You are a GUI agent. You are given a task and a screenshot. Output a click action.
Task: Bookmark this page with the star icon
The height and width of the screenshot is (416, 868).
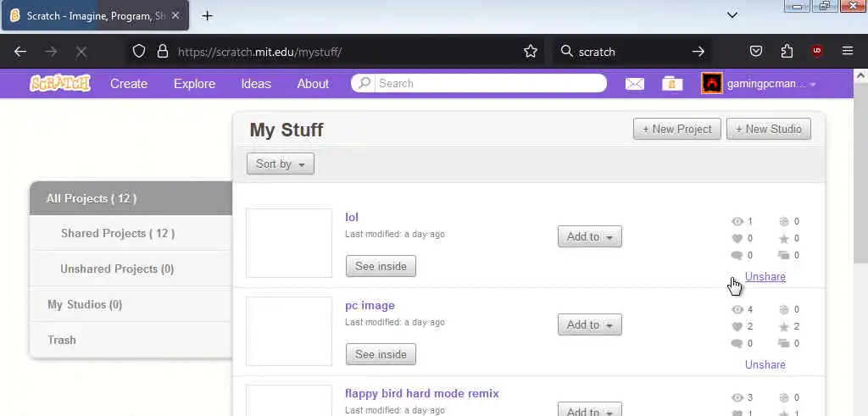[x=531, y=52]
